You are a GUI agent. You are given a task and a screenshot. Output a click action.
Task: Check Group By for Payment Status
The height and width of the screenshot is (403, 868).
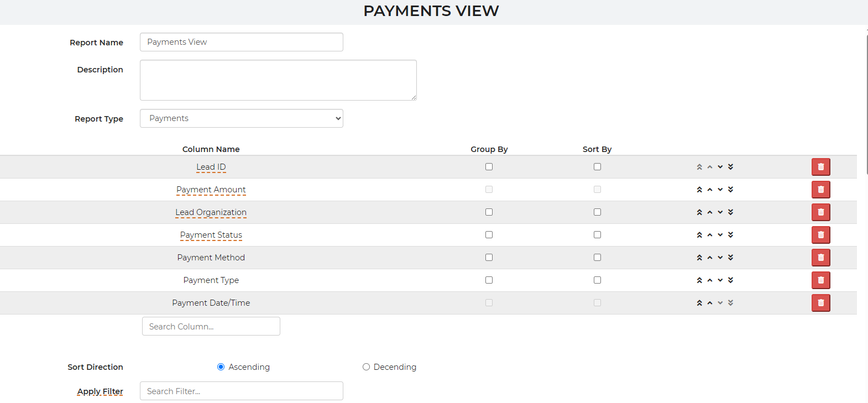[x=489, y=235]
